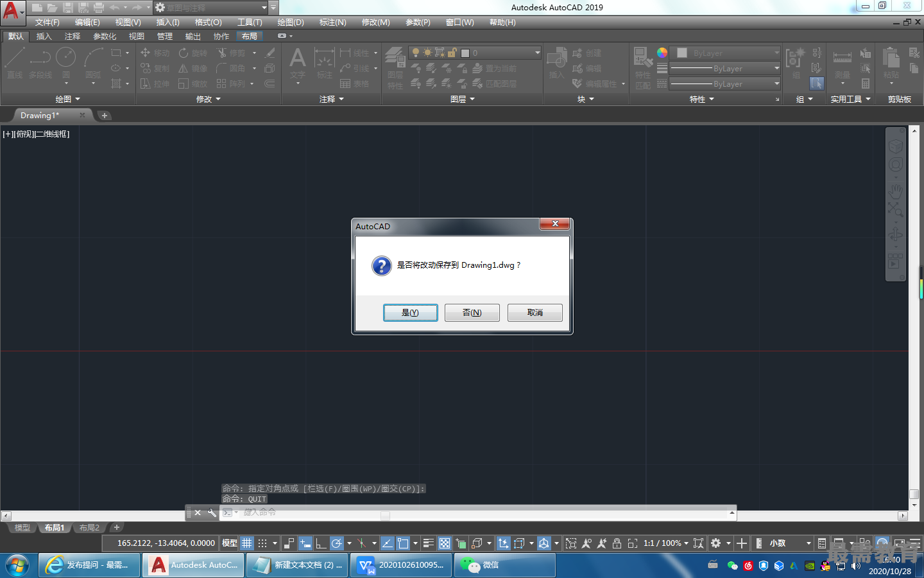Open the 帮助(H) menu
924x578 pixels.
point(502,22)
